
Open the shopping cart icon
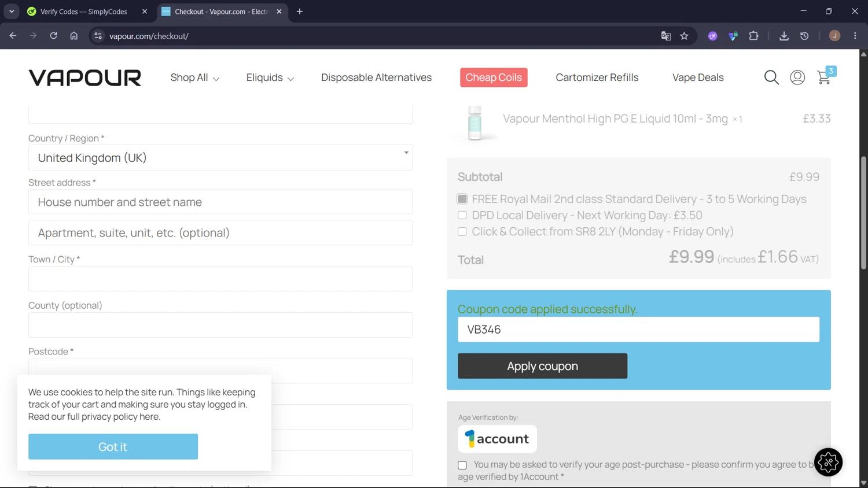coord(825,76)
